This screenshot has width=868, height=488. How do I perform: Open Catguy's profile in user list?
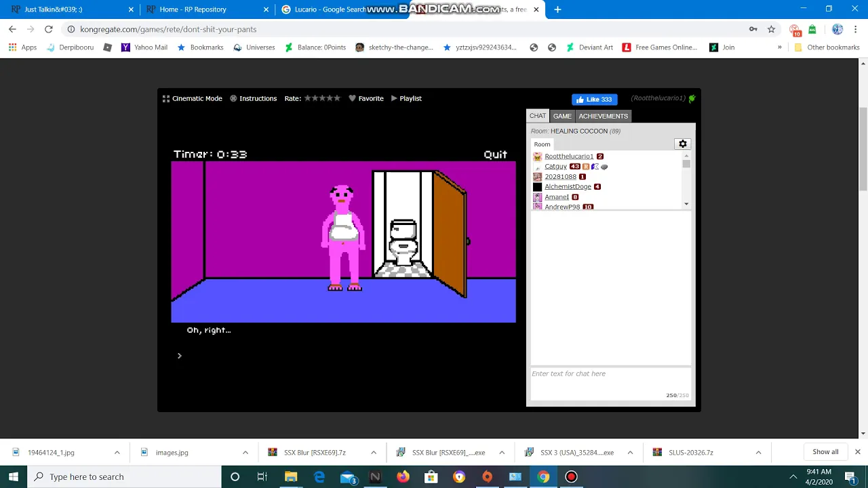555,166
